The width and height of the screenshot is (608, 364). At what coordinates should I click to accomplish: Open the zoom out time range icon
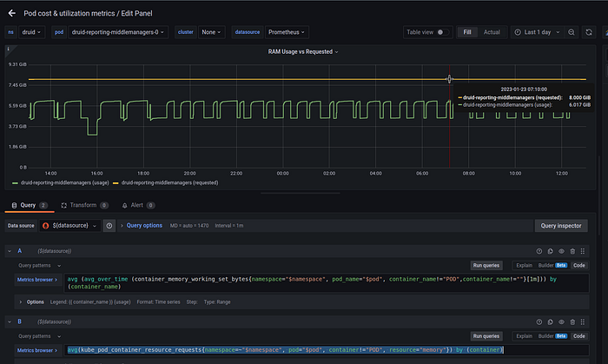(x=572, y=32)
